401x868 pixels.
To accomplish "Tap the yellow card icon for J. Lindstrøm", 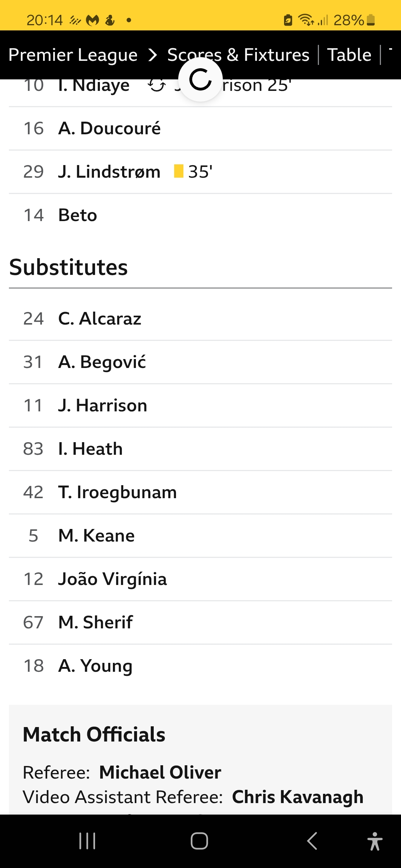I will [179, 171].
